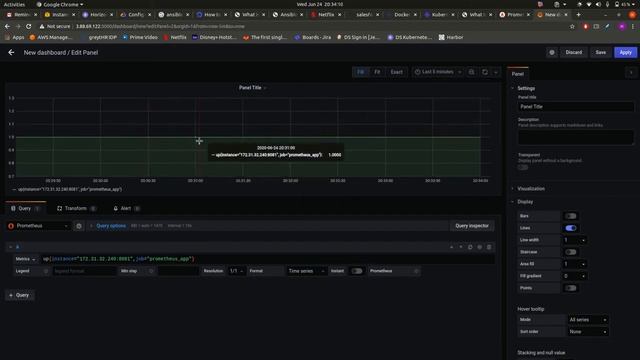Click the Legend info icon
The height and width of the screenshot is (360, 640).
[46, 271]
